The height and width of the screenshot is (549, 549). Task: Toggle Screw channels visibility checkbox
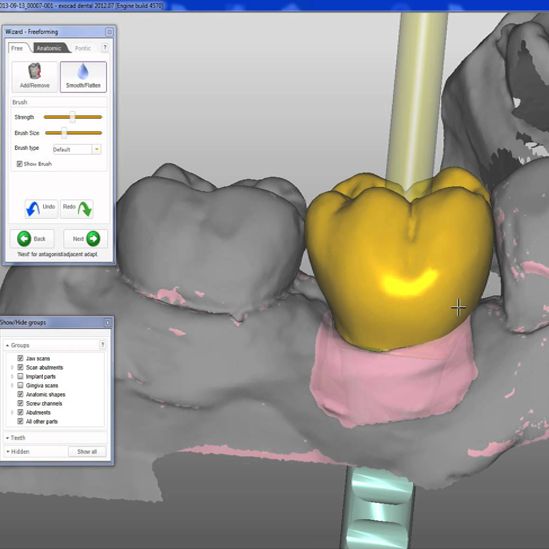pos(20,403)
